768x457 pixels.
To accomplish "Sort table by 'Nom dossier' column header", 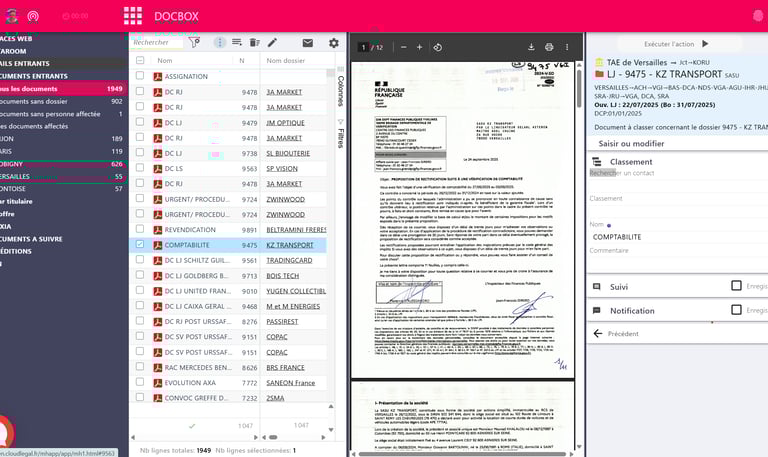I will pyautogui.click(x=286, y=60).
